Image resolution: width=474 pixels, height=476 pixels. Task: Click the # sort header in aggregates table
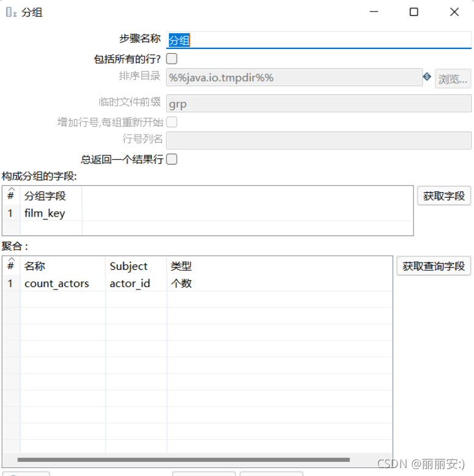[x=11, y=266]
